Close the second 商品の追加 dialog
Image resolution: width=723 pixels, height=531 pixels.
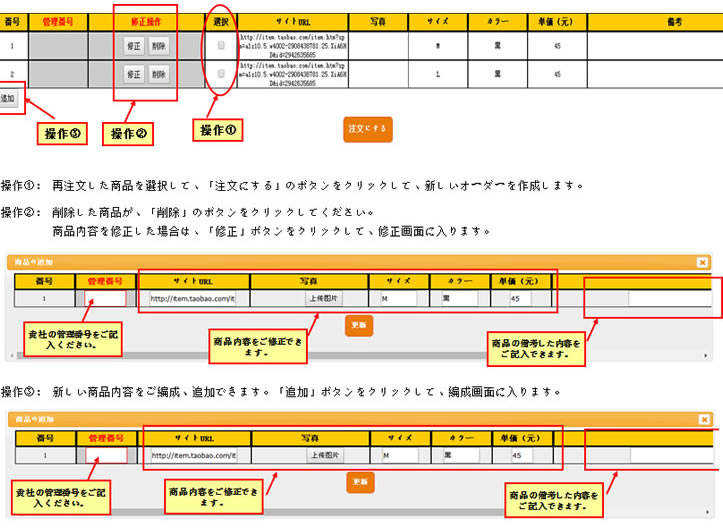704,419
